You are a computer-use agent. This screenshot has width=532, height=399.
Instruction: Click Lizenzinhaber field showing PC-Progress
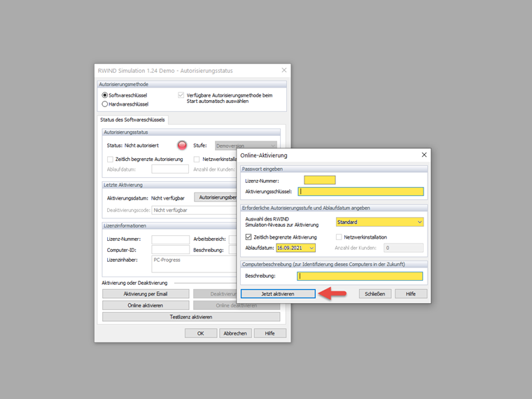[194, 264]
